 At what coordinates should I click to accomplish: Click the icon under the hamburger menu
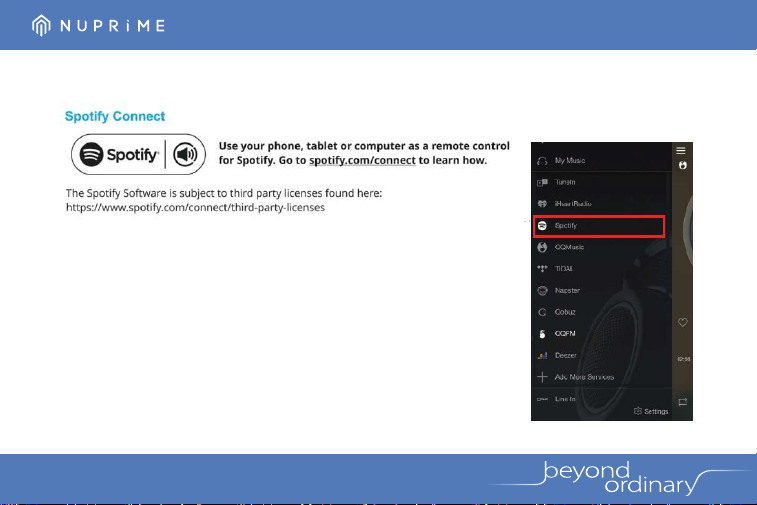point(683,165)
